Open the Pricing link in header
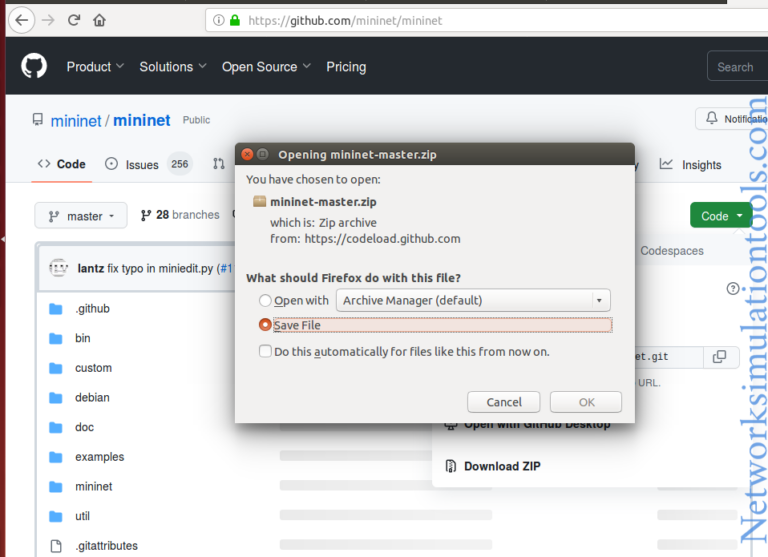The image size is (768, 557). [x=346, y=67]
